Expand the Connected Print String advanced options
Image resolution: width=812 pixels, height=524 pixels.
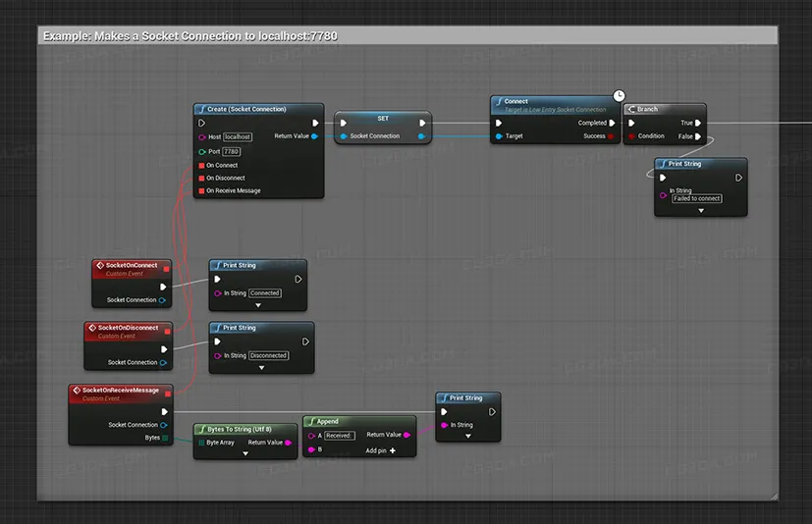[258, 305]
